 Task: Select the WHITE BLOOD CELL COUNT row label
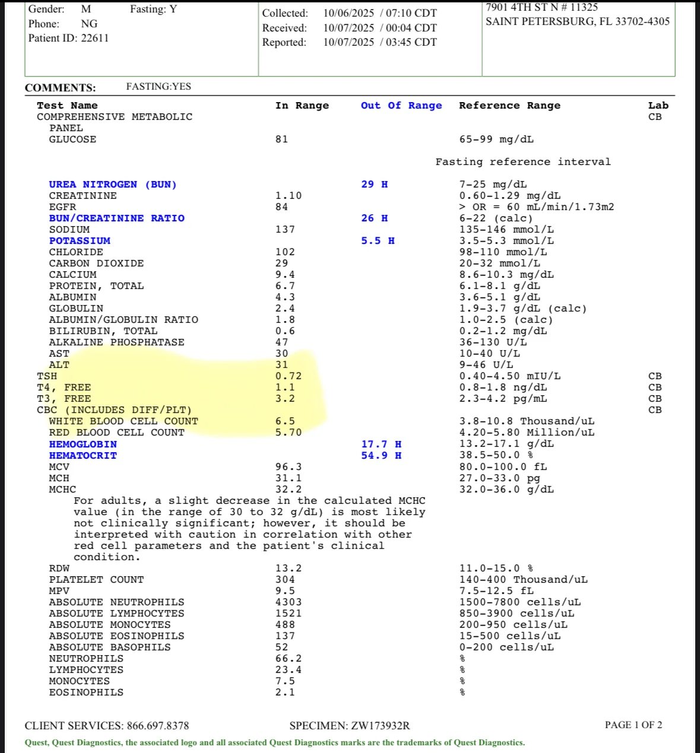coord(123,421)
